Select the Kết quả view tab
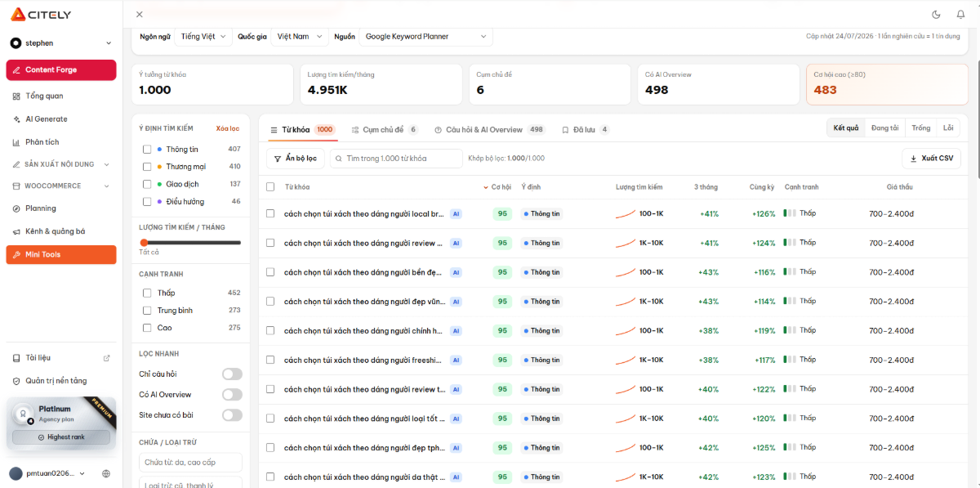The image size is (980, 488). pos(846,128)
